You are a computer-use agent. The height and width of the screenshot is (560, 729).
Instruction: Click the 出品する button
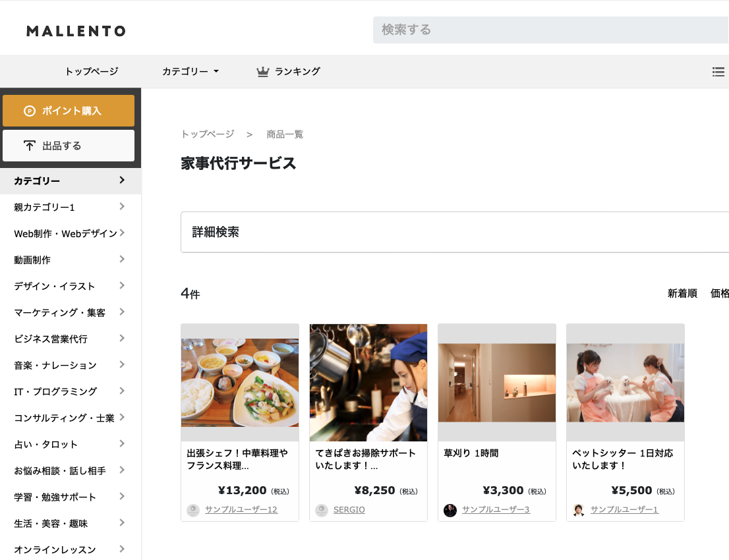tap(69, 146)
